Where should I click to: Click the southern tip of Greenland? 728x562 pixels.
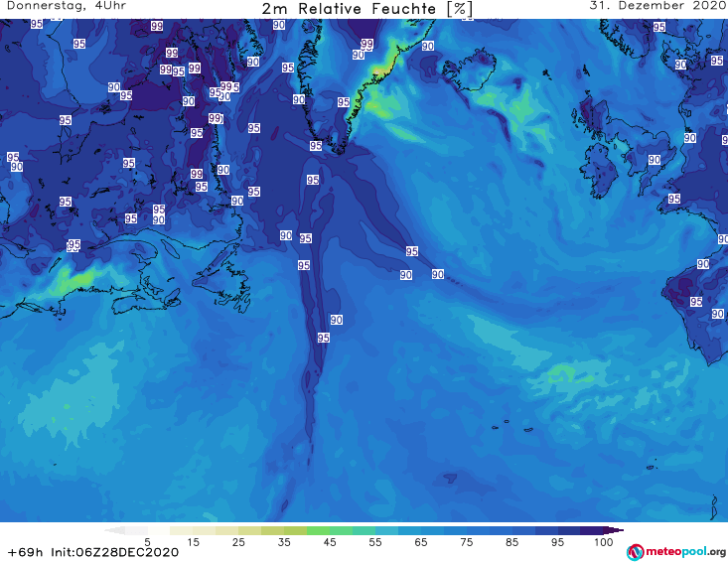tap(341, 149)
